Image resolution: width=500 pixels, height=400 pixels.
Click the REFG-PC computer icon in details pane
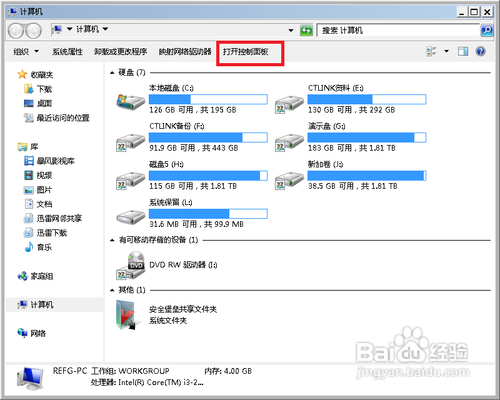click(x=30, y=379)
